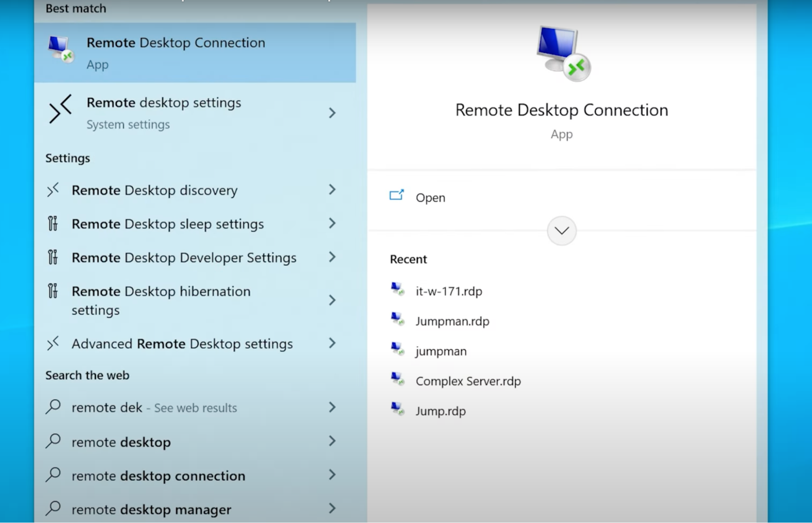Click the rdp icon beside Jumpman.rdp

(x=397, y=319)
